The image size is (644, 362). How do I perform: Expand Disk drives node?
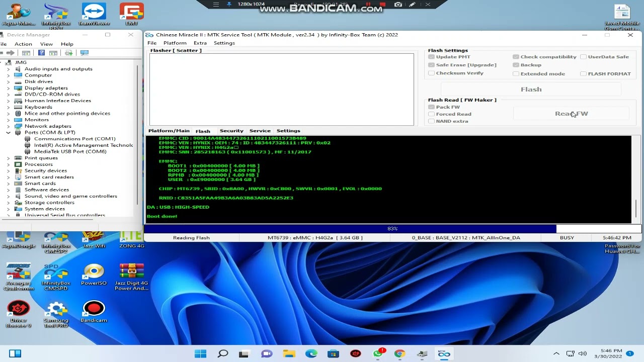click(8, 81)
